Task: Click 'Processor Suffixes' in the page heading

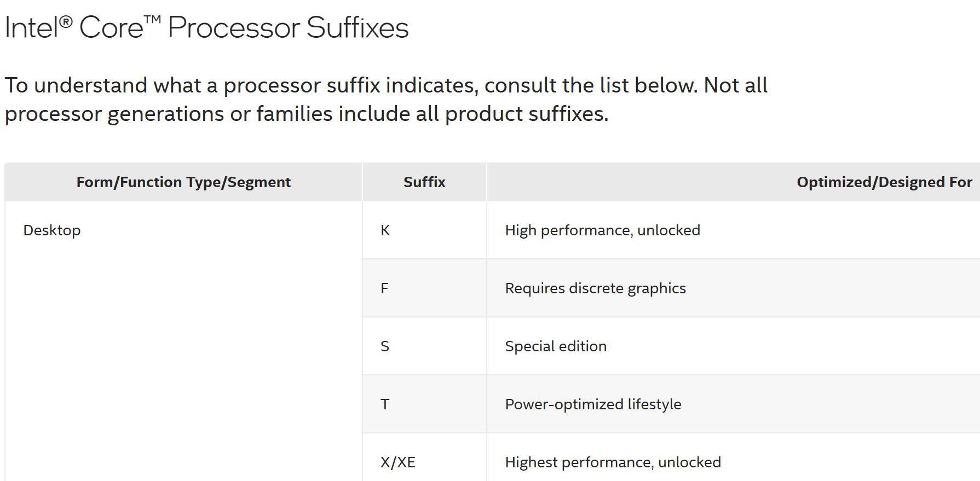Action: pos(288,27)
